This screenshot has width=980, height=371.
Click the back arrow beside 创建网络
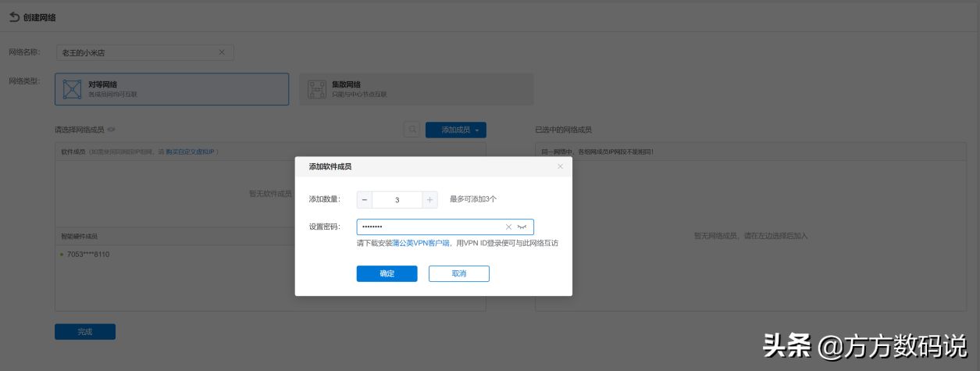coord(14,16)
